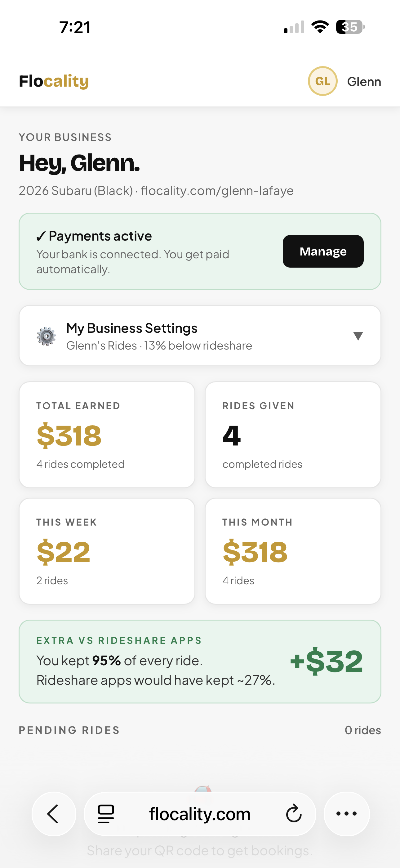Viewport: 400px width, 868px height.
Task: Tap the Pending Rides section header
Action: (69, 730)
